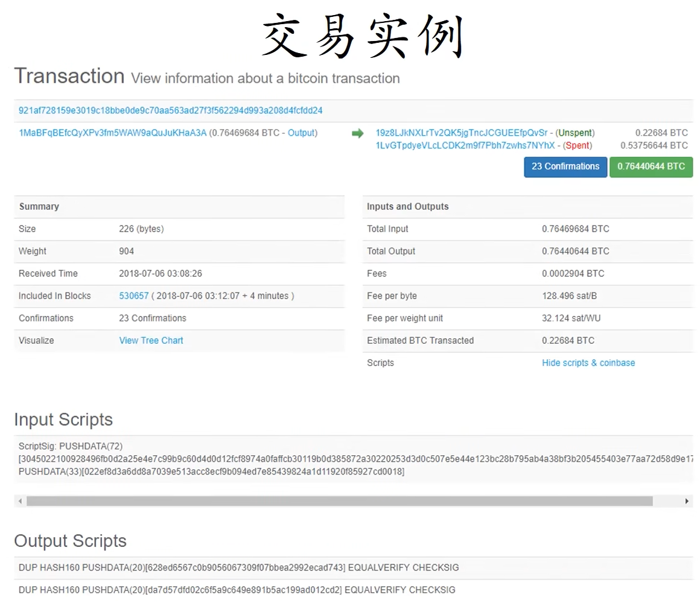Click the right arrow of the script scrollbar
This screenshot has width=700, height=606.
click(x=687, y=501)
